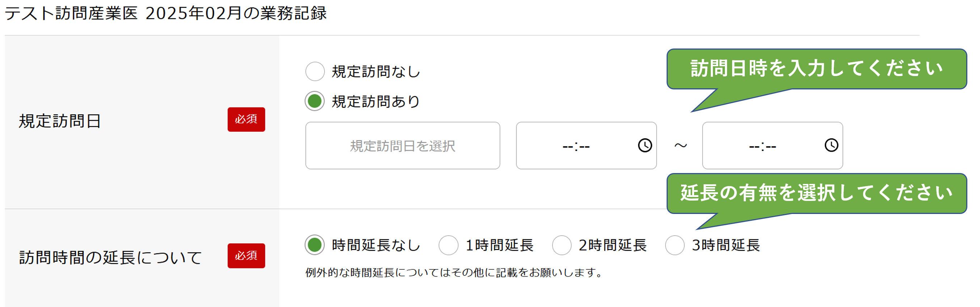Click the clock icon in the start time field

click(645, 145)
